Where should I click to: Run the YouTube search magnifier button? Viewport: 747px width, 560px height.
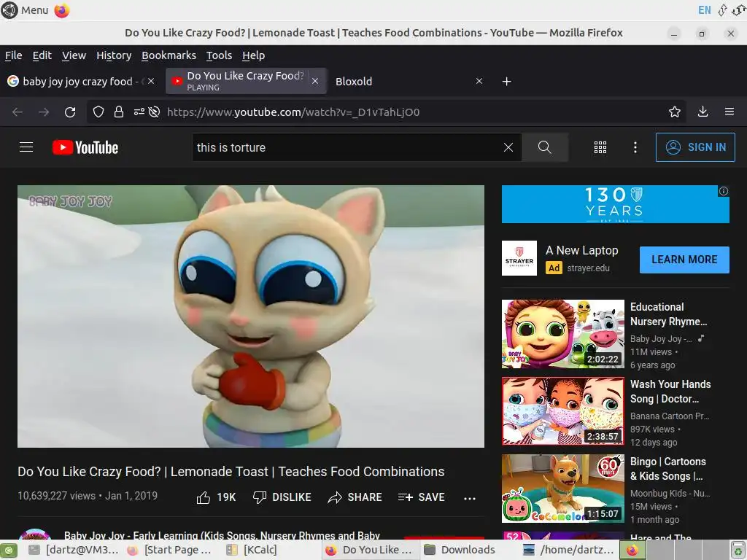(x=544, y=147)
